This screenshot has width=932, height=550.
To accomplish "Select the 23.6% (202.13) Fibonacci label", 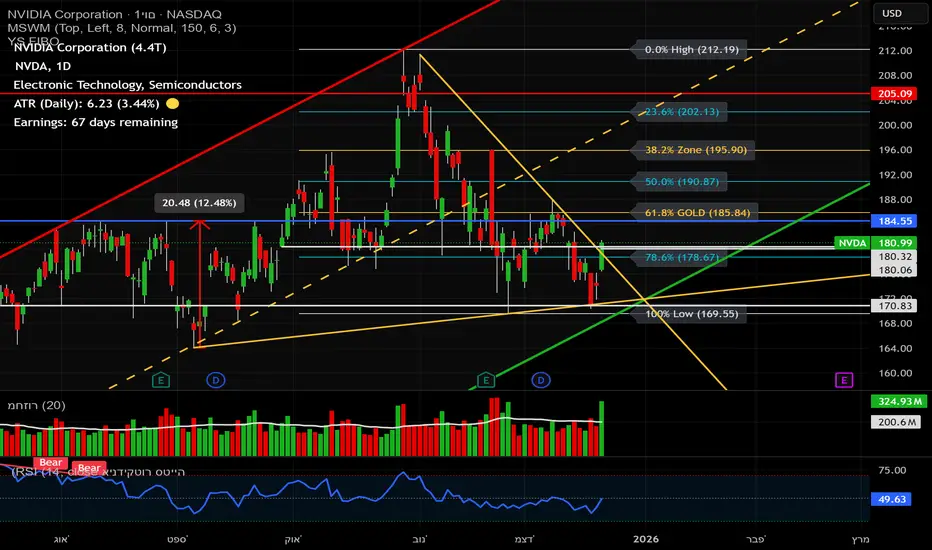I will tap(681, 111).
